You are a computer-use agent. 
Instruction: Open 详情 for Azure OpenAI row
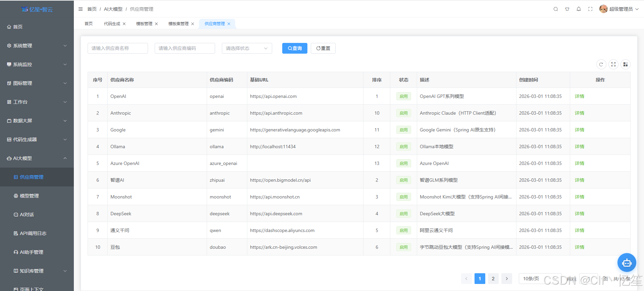point(580,163)
